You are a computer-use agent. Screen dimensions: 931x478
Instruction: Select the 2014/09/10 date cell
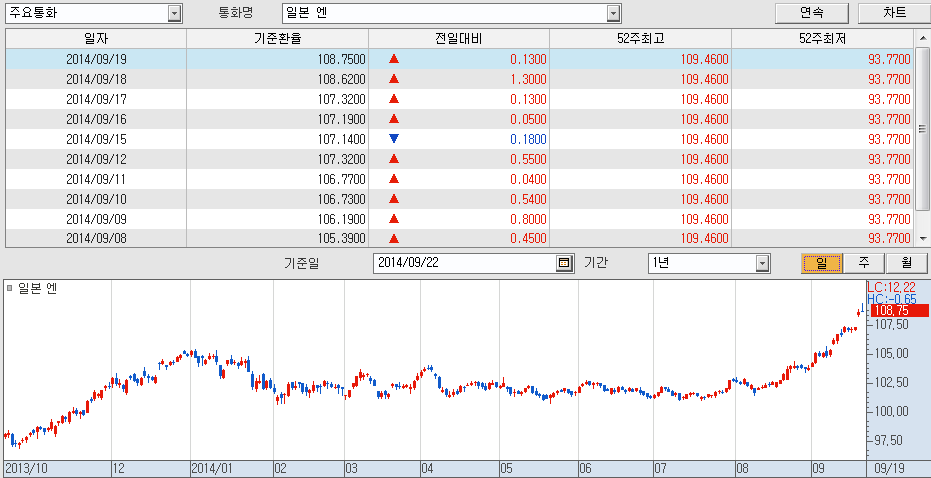tap(96, 199)
